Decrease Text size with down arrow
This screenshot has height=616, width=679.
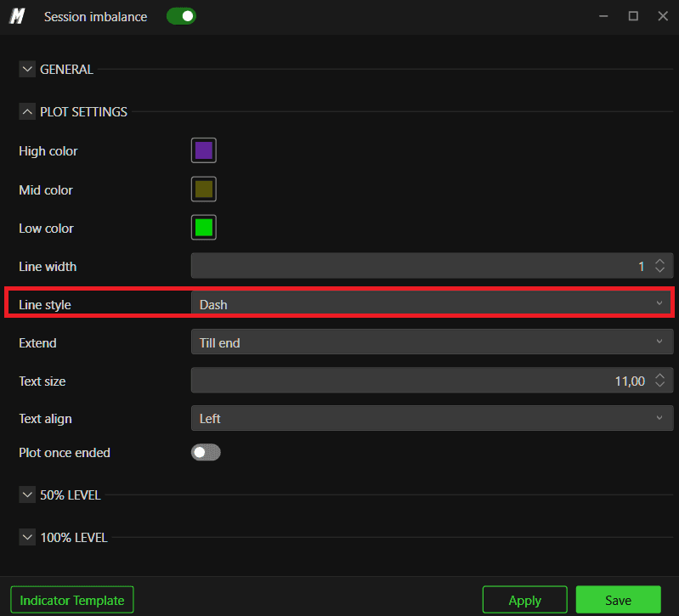pos(659,384)
